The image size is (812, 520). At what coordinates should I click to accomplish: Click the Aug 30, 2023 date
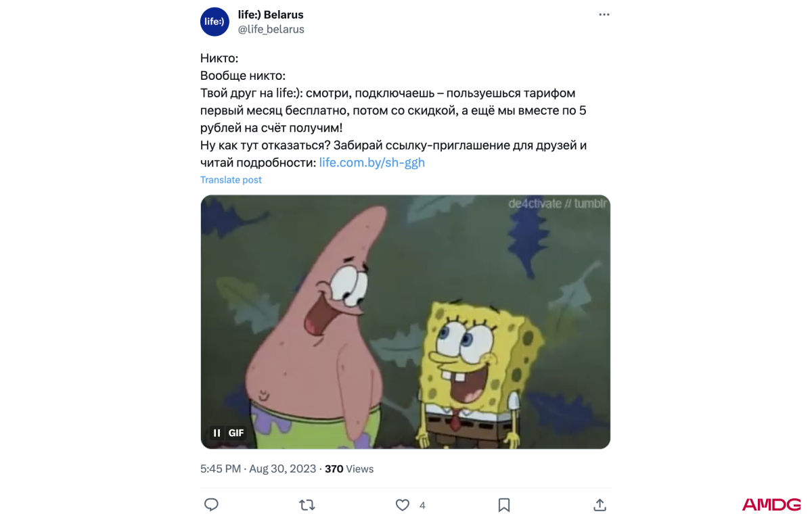click(283, 469)
